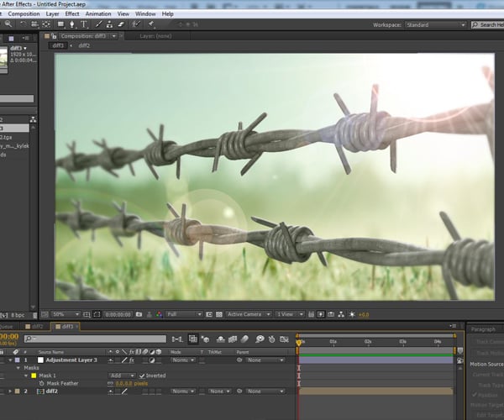Enable motion blur for timeline
The width and height of the screenshot is (504, 420).
click(244, 339)
